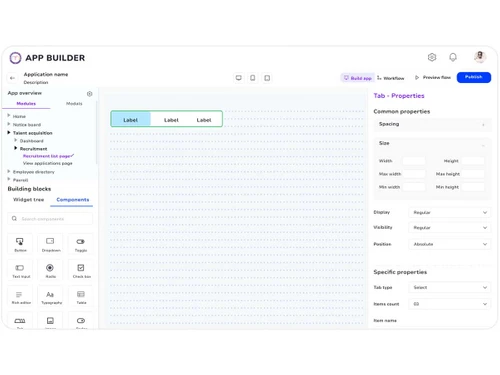Screen dimensions: 500x375
Task: Click the Width input field
Action: [414, 161]
